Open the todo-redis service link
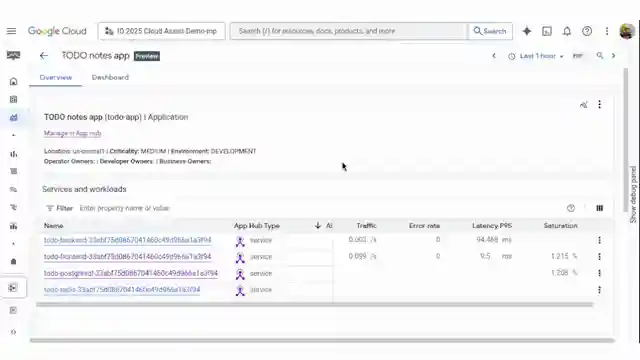Image resolution: width=640 pixels, height=360 pixels. tap(122, 290)
